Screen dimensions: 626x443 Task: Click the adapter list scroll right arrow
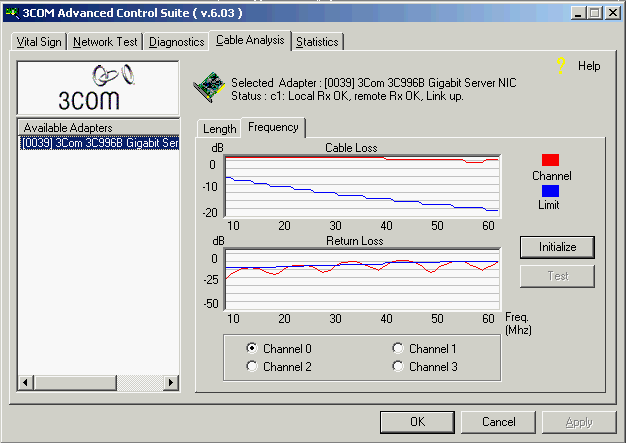tap(171, 382)
